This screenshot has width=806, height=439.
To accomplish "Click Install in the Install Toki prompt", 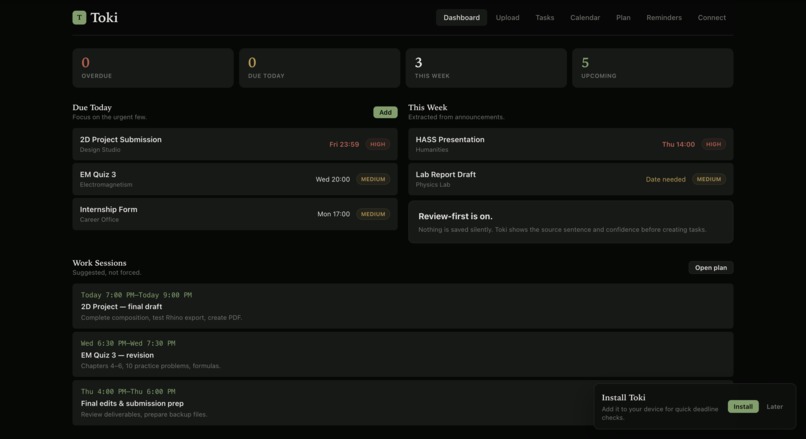I will click(743, 407).
